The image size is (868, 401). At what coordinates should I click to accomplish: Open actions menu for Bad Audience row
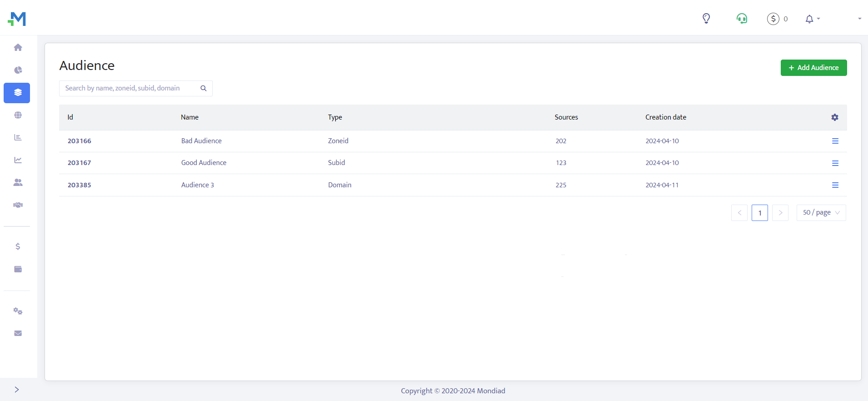click(x=835, y=141)
